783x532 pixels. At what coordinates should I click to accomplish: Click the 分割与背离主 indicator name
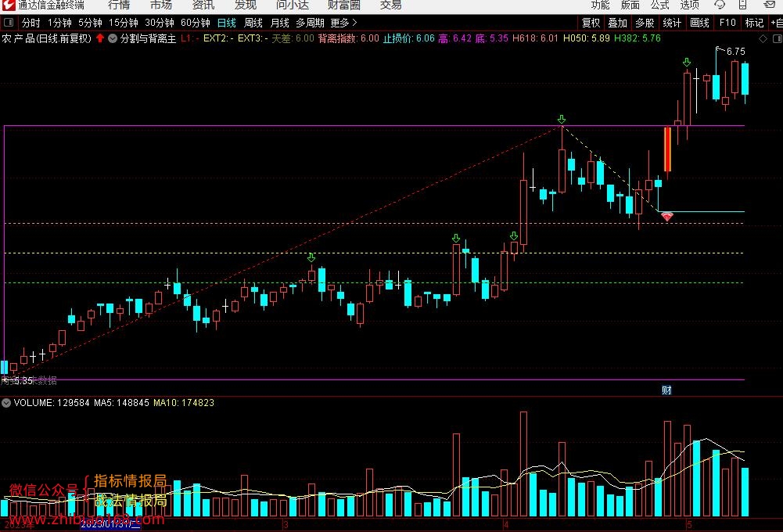[x=148, y=38]
